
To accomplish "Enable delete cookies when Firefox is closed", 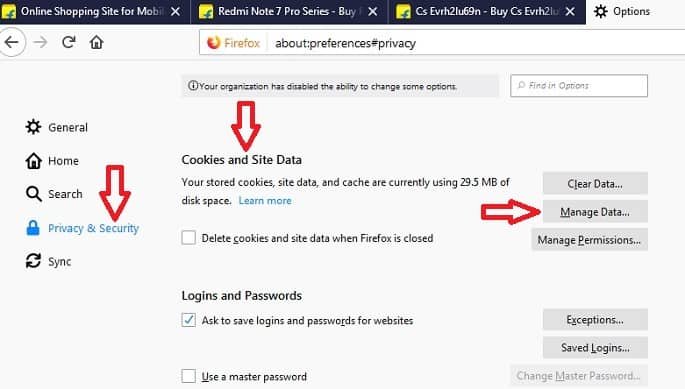I will (189, 238).
